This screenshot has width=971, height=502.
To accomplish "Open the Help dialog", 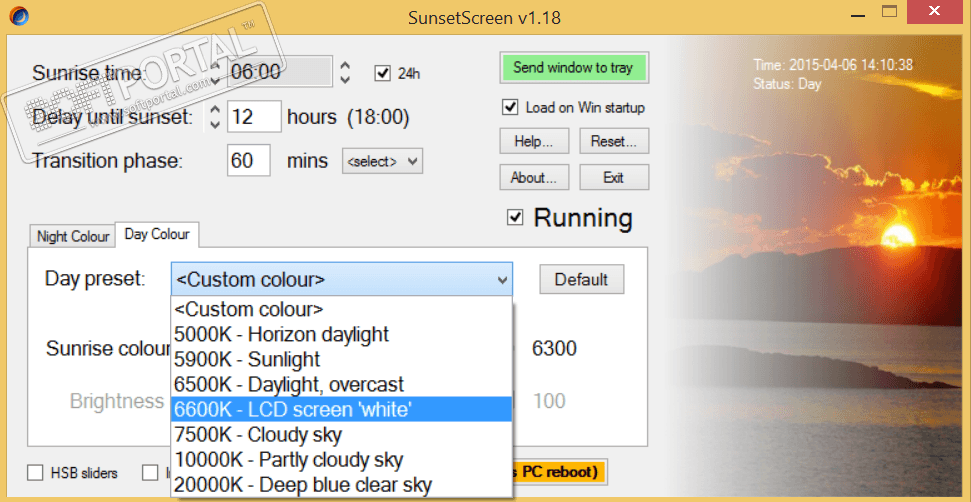I will [x=534, y=141].
